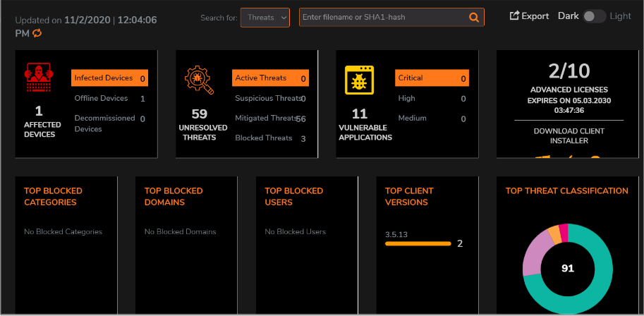The image size is (644, 316).
Task: Click the Top Blocked Categories heading
Action: (54, 196)
